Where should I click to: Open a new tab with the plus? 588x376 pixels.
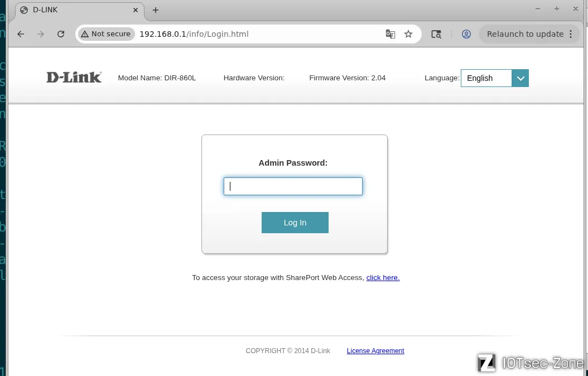156,10
